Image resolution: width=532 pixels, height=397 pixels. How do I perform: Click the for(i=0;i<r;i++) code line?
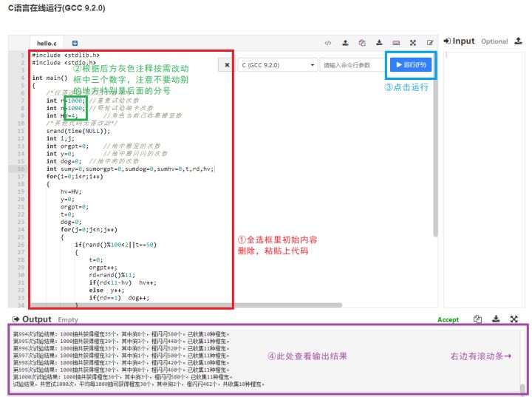pyautogui.click(x=75, y=176)
